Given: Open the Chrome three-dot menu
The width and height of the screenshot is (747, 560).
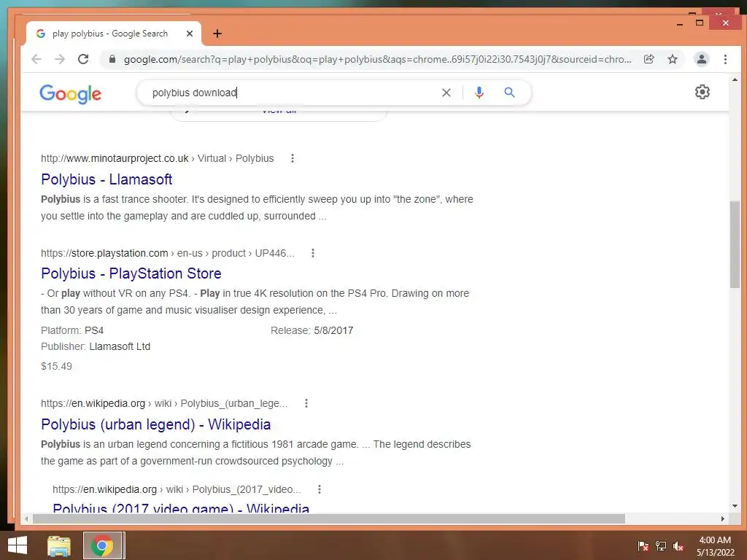Looking at the screenshot, I should [x=725, y=59].
